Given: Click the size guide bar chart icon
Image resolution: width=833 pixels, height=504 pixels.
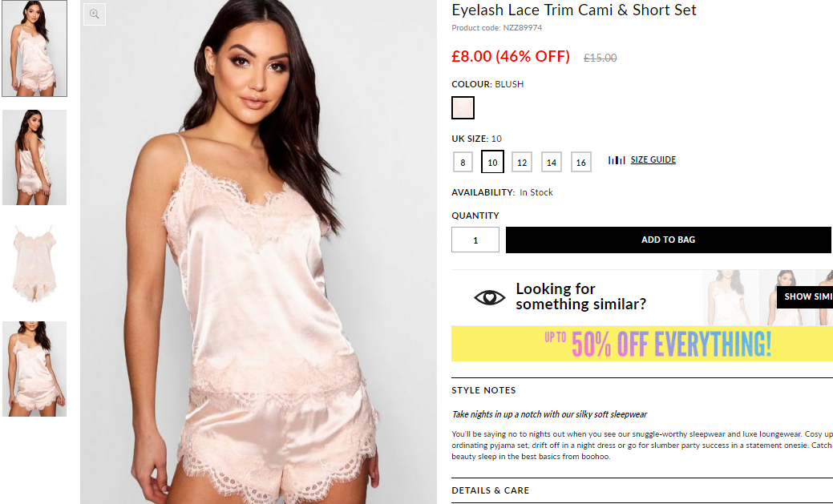Looking at the screenshot, I should coord(617,160).
